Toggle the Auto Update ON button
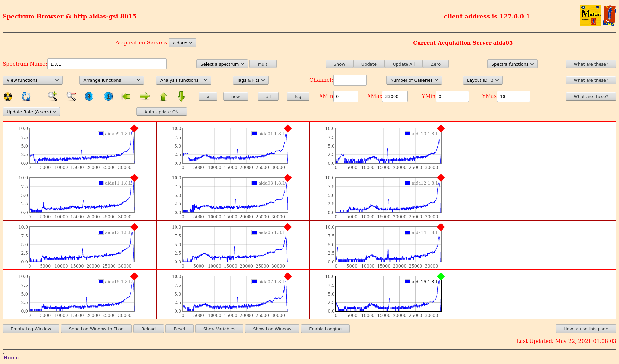619x364 pixels. click(x=162, y=112)
